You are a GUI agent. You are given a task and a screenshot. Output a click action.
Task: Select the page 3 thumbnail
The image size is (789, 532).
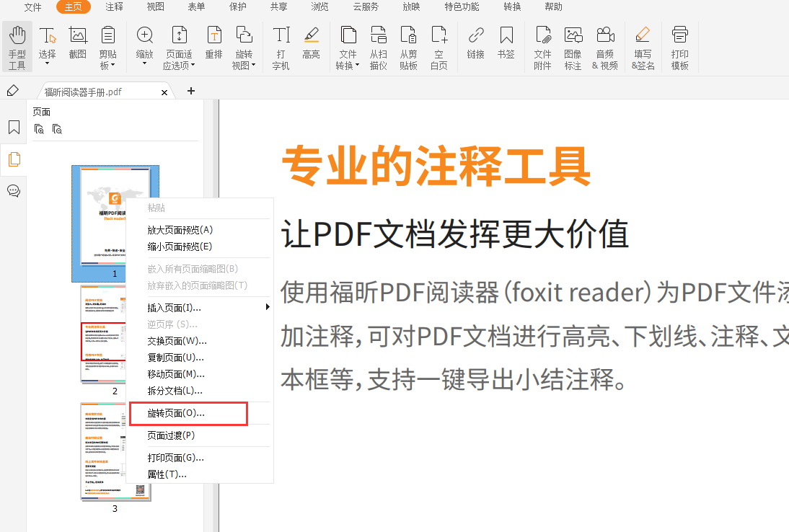coord(115,451)
